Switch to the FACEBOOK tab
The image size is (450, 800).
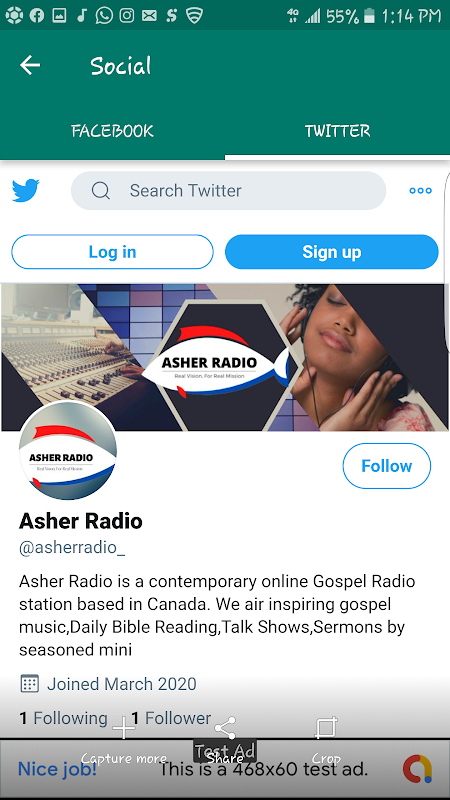[112, 131]
